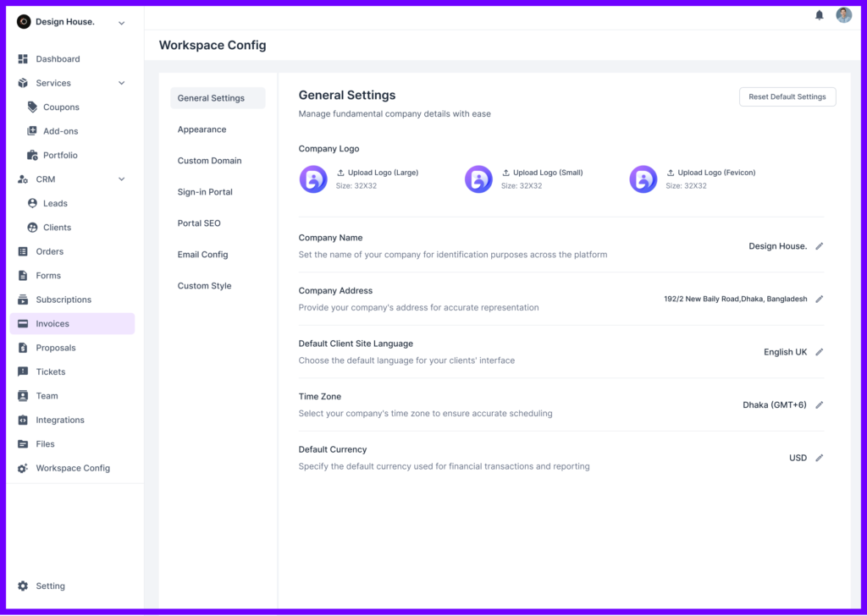Select the Files icon in the sidebar
Screen dimensions: 867x616
click(x=23, y=443)
